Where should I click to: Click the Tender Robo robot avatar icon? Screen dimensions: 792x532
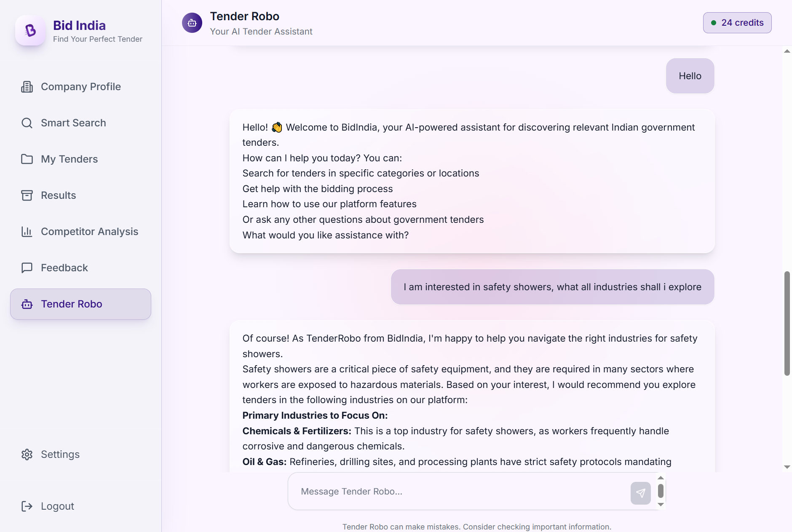click(x=192, y=23)
